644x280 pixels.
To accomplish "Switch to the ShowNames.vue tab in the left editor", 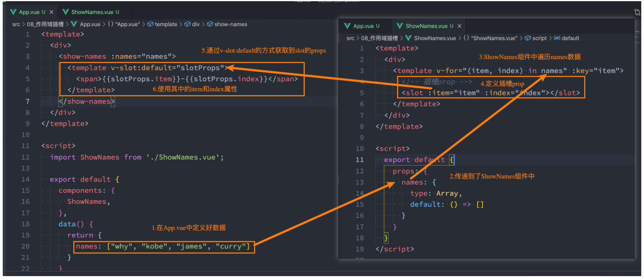I will [92, 12].
